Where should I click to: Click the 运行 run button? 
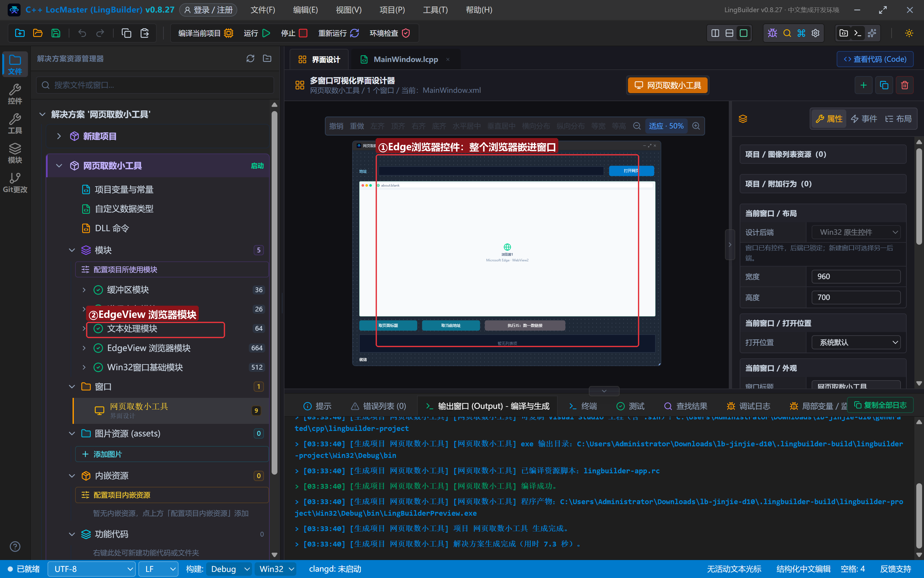coord(257,33)
